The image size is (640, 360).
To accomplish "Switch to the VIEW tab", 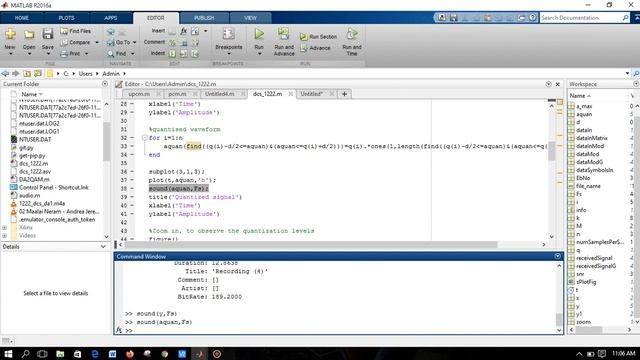I will tap(250, 18).
